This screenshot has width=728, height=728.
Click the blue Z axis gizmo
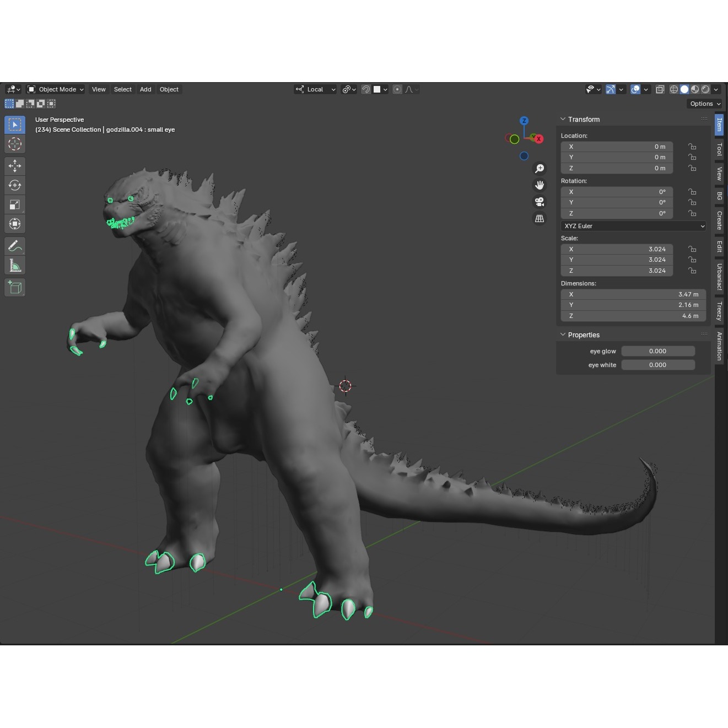(524, 121)
